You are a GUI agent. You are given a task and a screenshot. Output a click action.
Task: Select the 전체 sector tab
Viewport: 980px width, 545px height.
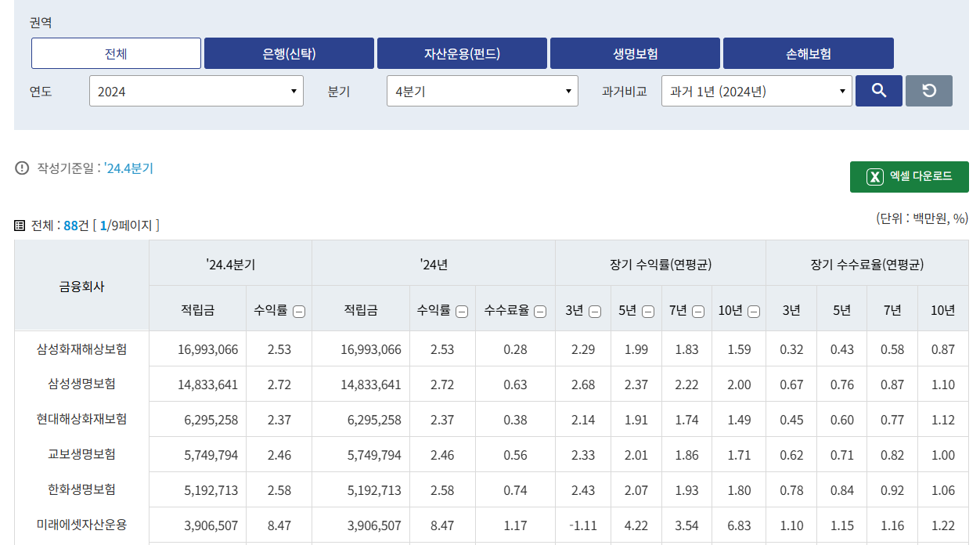116,53
